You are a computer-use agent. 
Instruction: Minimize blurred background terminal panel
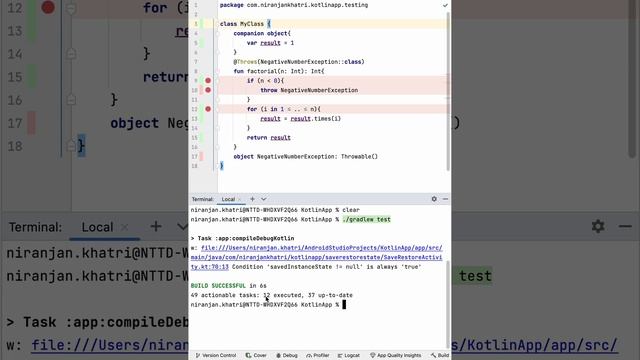tap(625, 226)
